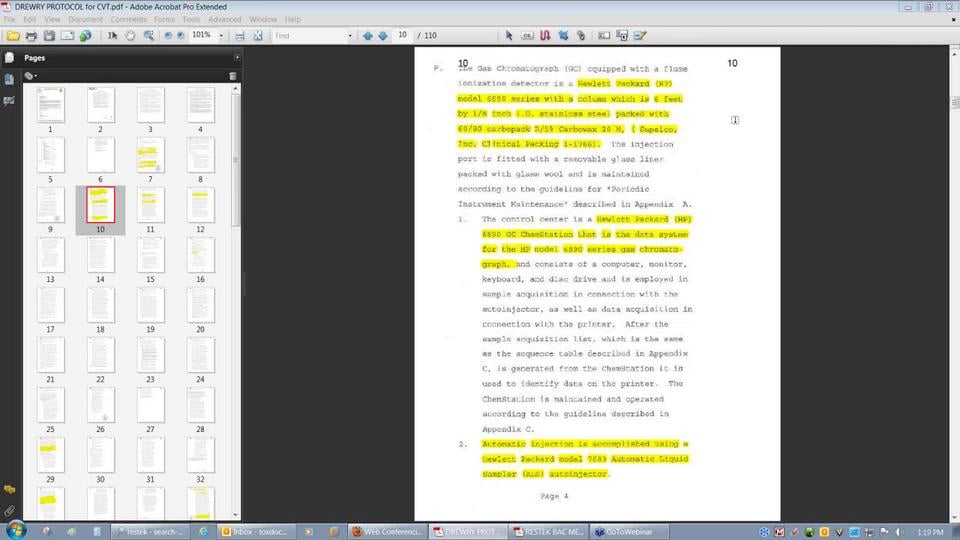This screenshot has height=540, width=960.
Task: Click the TouchUp object tool icon
Action: click(622, 36)
